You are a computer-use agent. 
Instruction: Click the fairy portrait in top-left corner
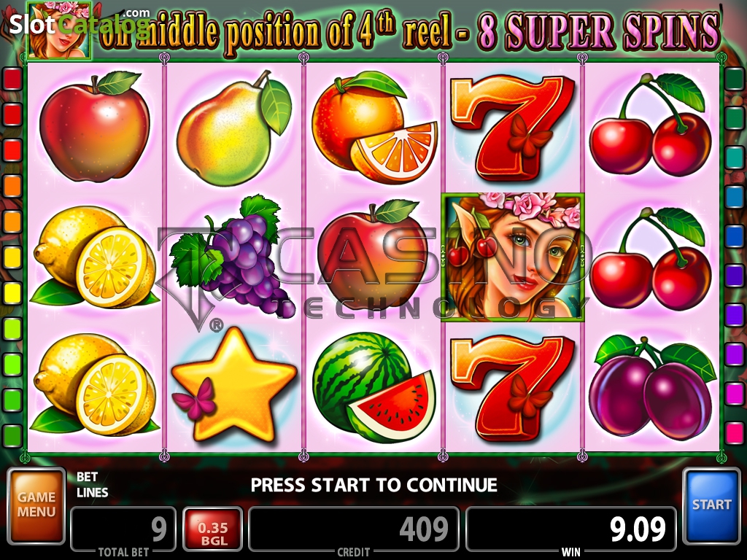tap(60, 29)
